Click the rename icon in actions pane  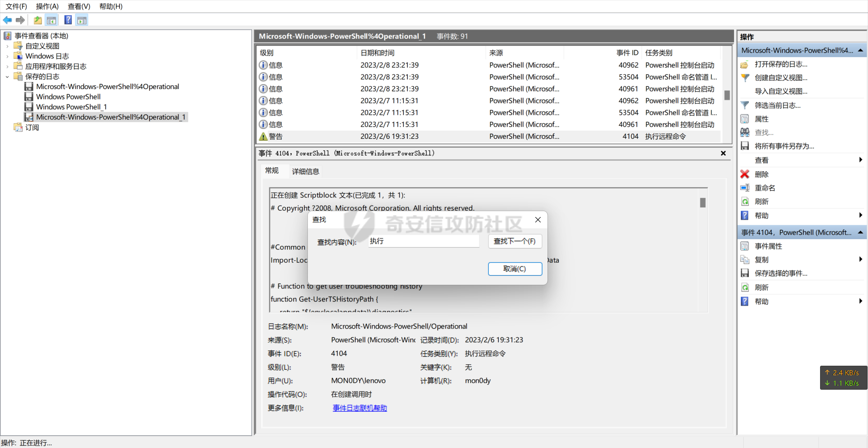[745, 188]
